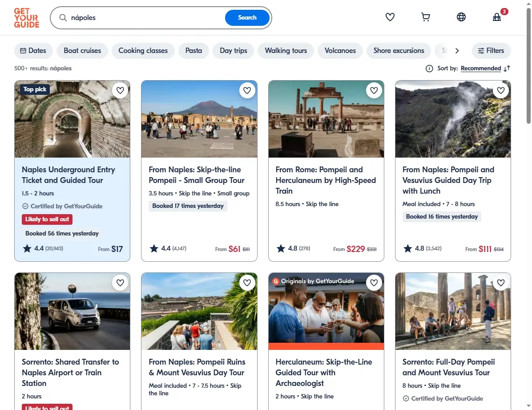Open the calendar icon in Dates chip
532x410 pixels.
23,51
